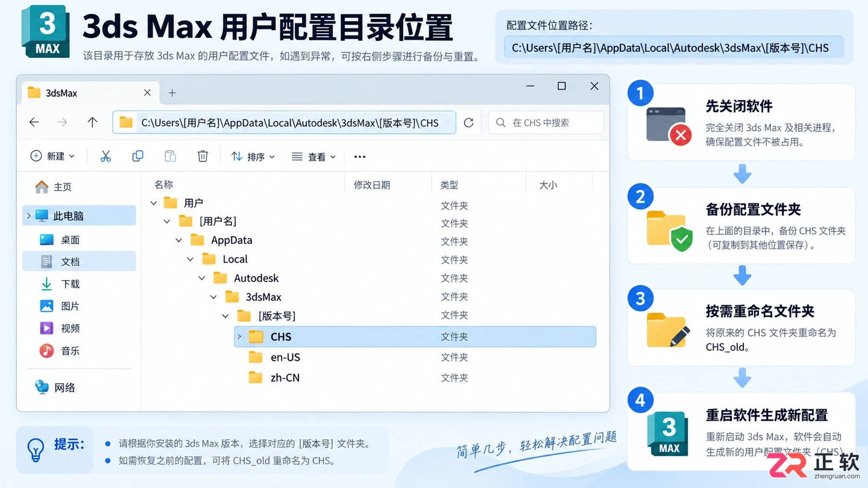Click the Delete trash icon
This screenshot has width=868, height=488.
click(203, 157)
